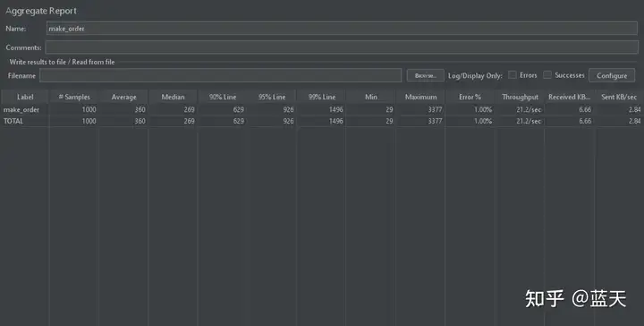
Task: Sort by the 99% Line column header
Action: click(322, 97)
